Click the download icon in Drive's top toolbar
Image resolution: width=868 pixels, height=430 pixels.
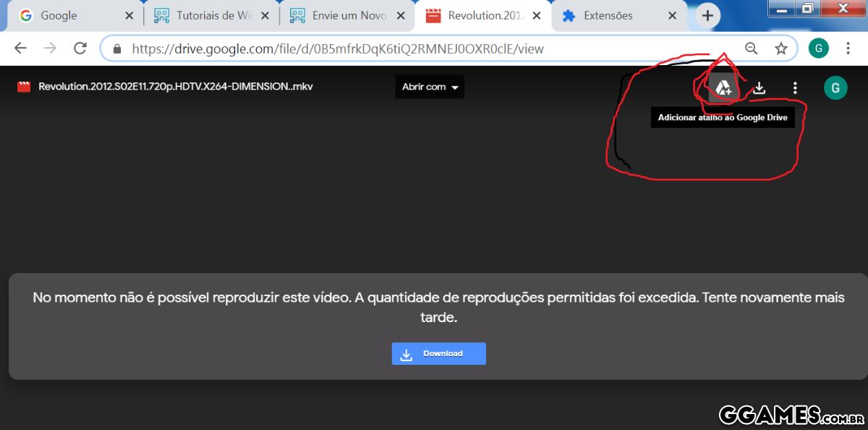759,88
